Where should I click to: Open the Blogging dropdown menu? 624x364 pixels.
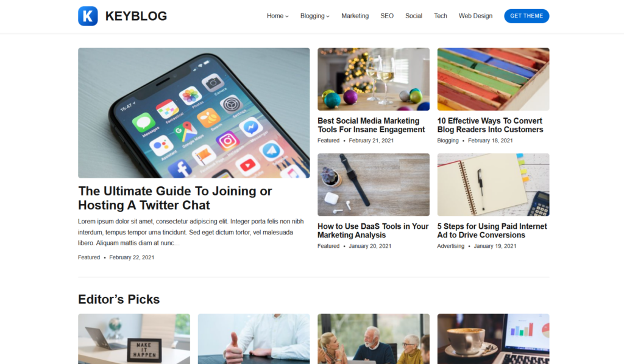(x=315, y=16)
